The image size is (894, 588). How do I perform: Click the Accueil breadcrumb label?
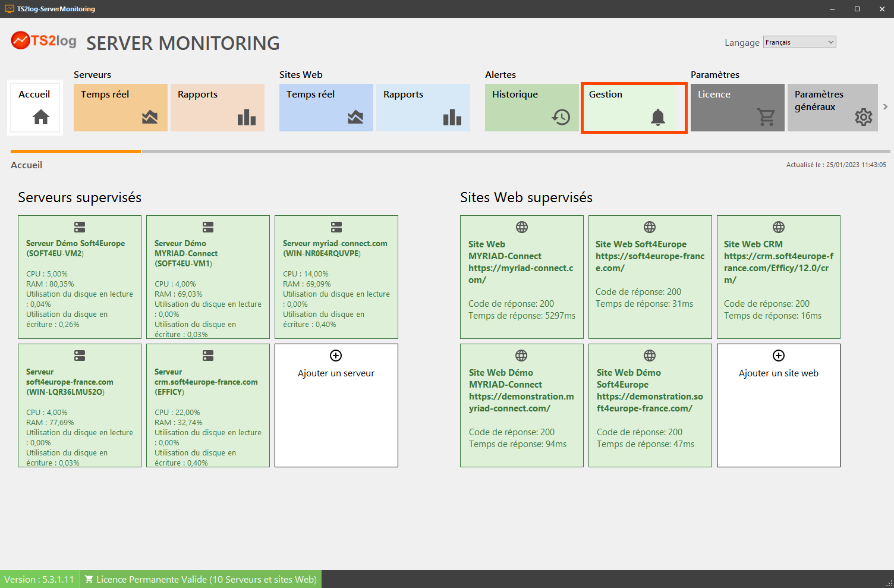pyautogui.click(x=27, y=165)
